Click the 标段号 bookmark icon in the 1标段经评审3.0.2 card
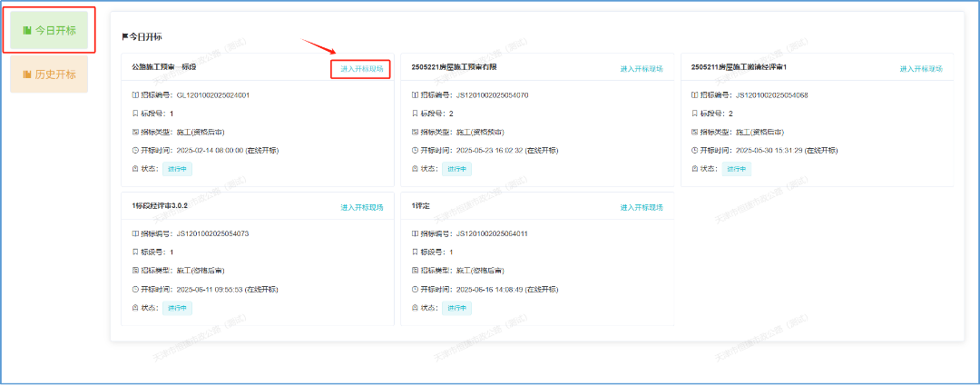The height and width of the screenshot is (386, 980). [135, 252]
